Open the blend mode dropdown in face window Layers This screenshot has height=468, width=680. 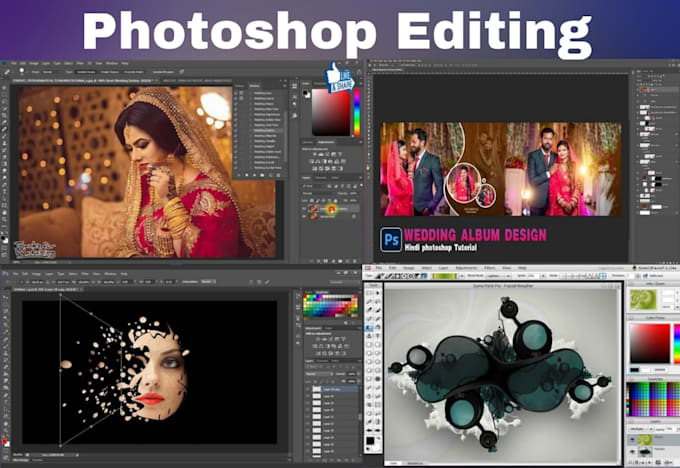pyautogui.click(x=319, y=373)
